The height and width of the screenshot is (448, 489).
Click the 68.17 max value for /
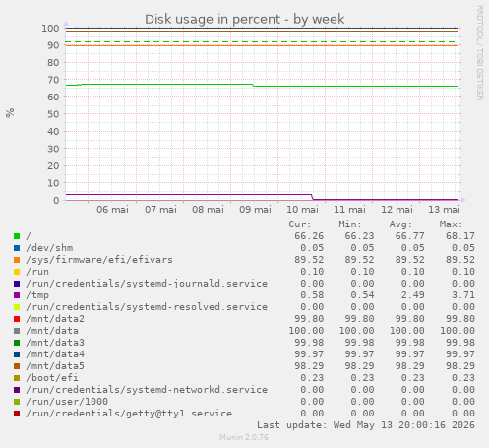[460, 236]
